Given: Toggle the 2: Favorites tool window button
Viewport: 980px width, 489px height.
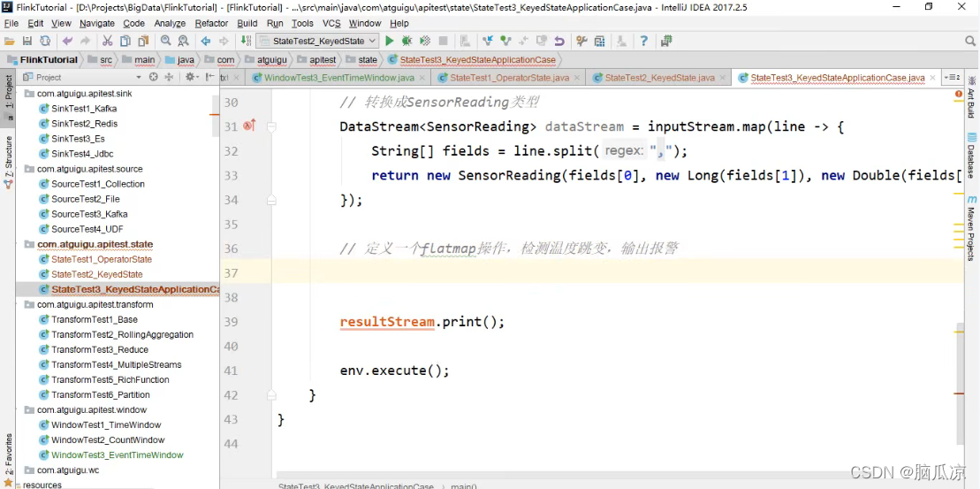Looking at the screenshot, I should click(8, 460).
